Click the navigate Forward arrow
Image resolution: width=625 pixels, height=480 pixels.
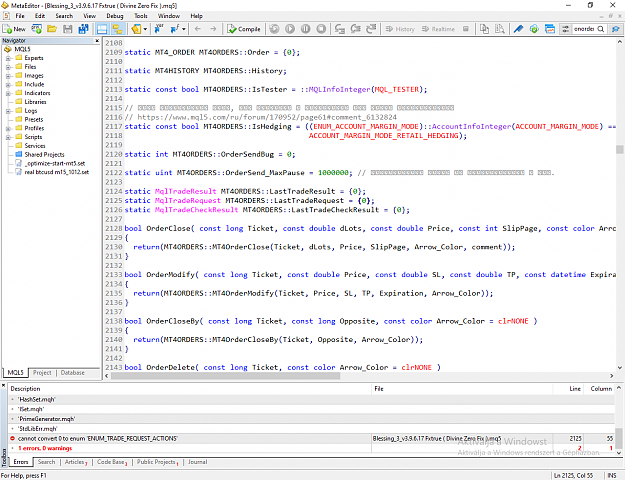[214, 29]
